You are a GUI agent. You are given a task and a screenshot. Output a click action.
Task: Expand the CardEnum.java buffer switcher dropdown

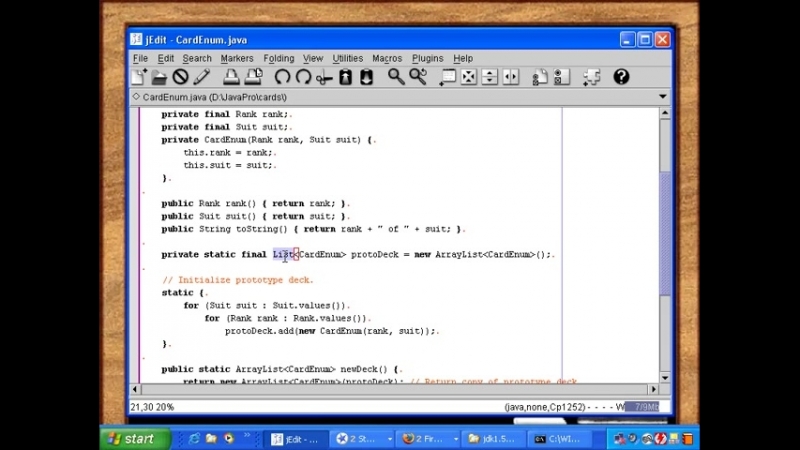pyautogui.click(x=662, y=97)
